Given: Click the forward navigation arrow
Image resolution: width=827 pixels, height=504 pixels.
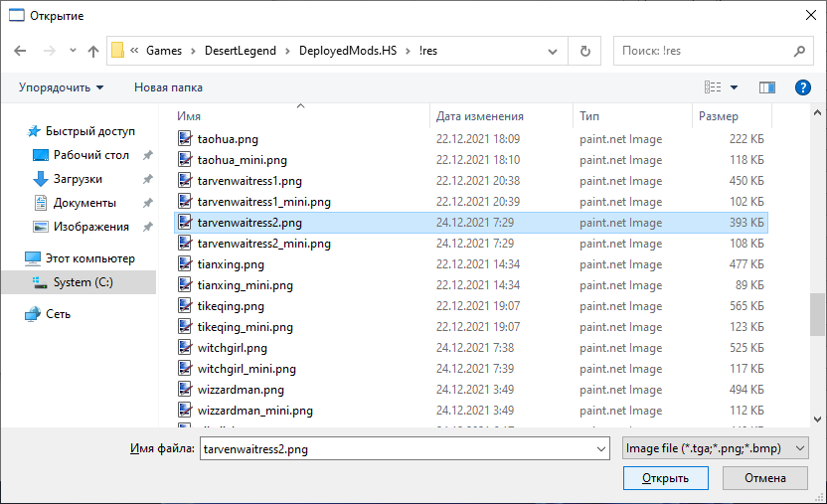Looking at the screenshot, I should tap(49, 51).
